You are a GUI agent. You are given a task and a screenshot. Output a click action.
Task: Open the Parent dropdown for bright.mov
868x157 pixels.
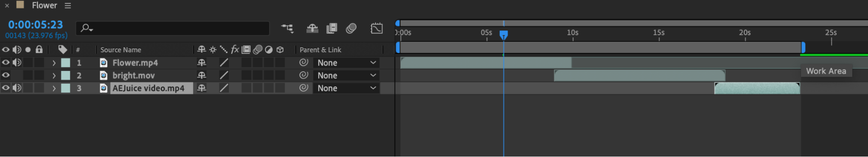pos(346,75)
